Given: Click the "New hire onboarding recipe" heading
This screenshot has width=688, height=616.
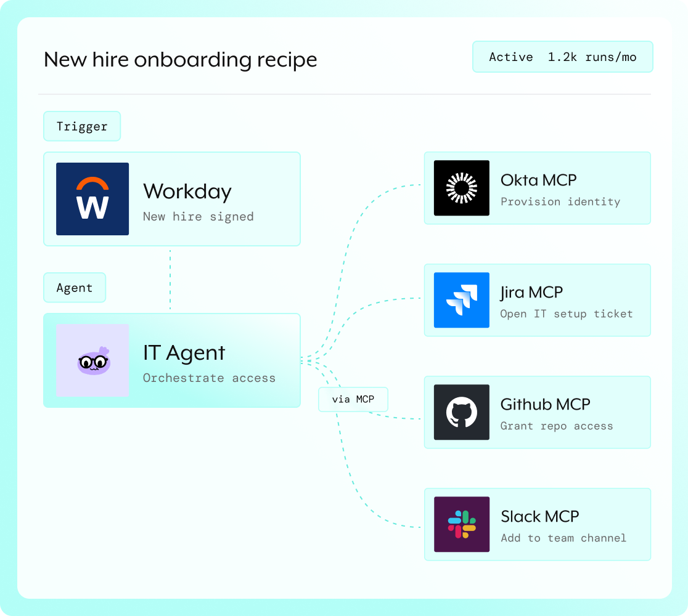Looking at the screenshot, I should (181, 60).
